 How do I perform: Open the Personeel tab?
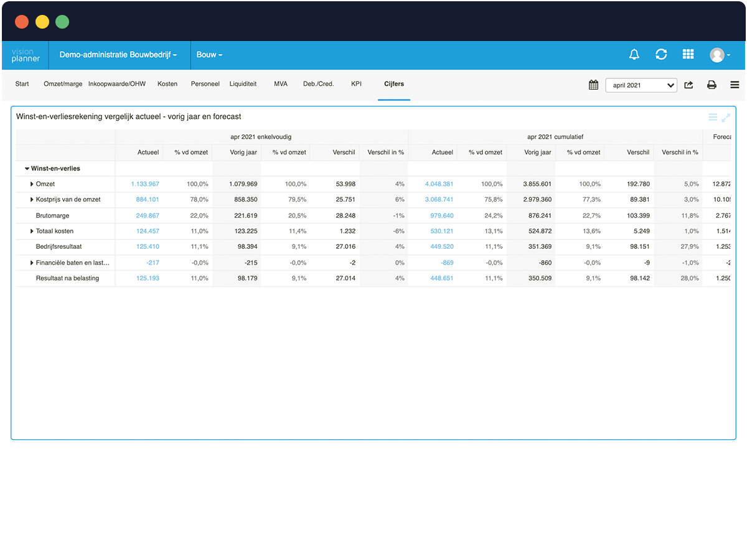coord(205,83)
